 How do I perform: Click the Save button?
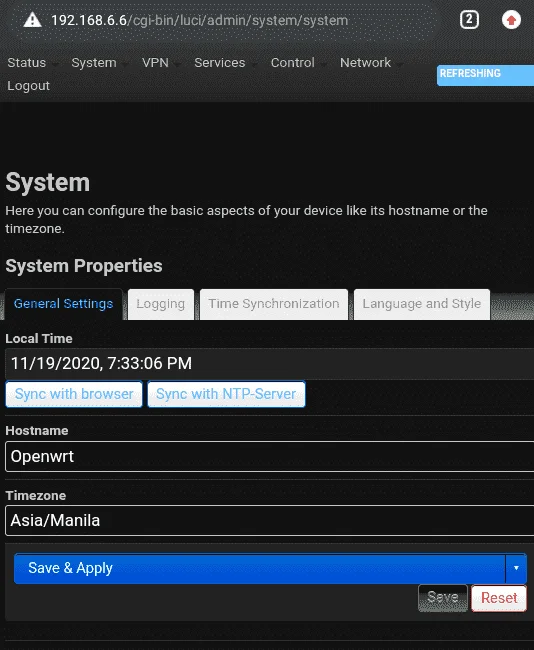point(443,598)
